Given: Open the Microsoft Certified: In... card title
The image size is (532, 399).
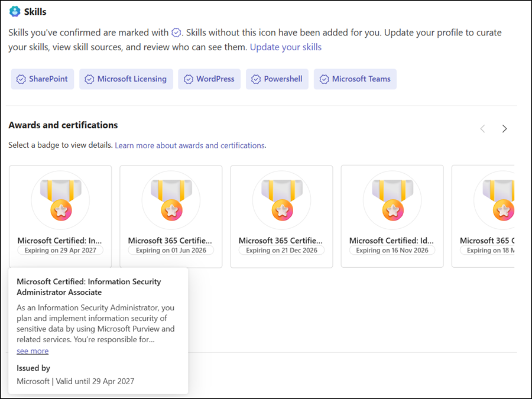Looking at the screenshot, I should tap(60, 241).
